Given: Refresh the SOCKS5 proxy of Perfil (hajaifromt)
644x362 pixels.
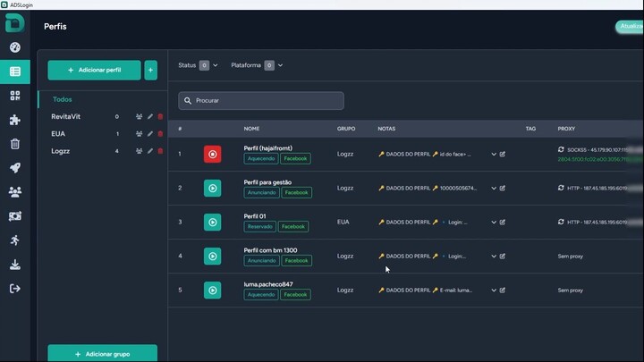Looking at the screenshot, I should click(x=561, y=150).
